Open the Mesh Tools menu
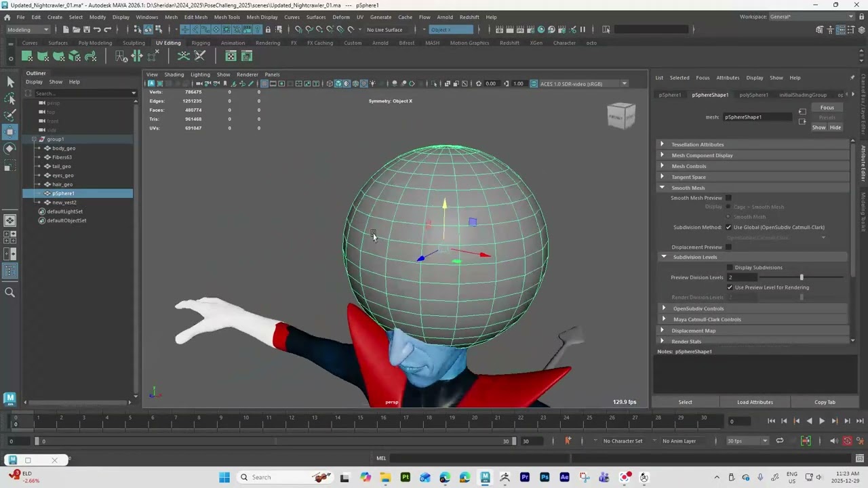 coord(227,17)
